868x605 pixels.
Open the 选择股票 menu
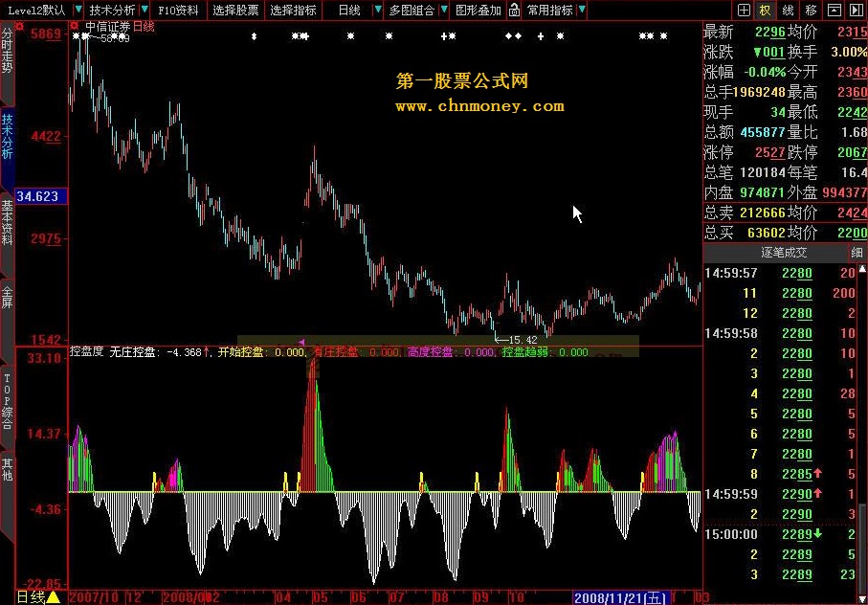coord(235,10)
